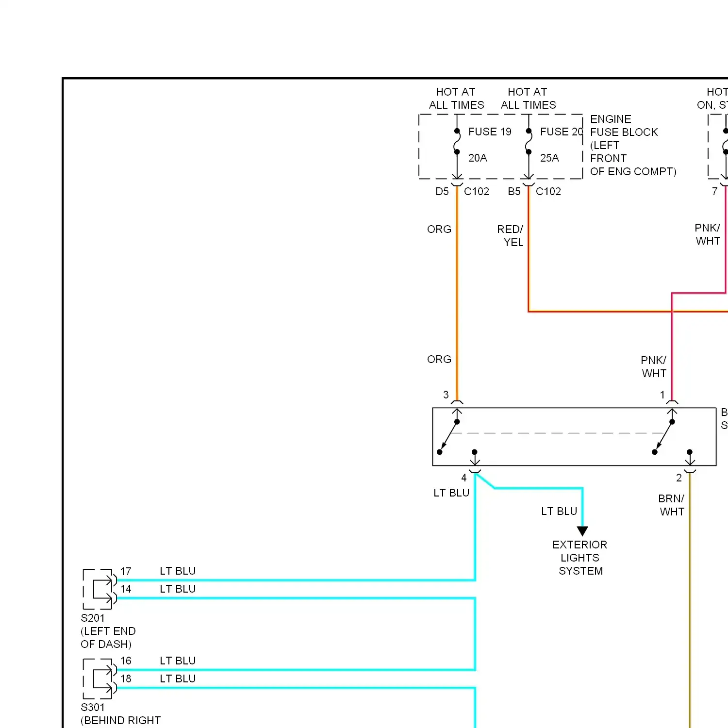
Task: Click the 25A fuse rating
Action: (x=549, y=158)
